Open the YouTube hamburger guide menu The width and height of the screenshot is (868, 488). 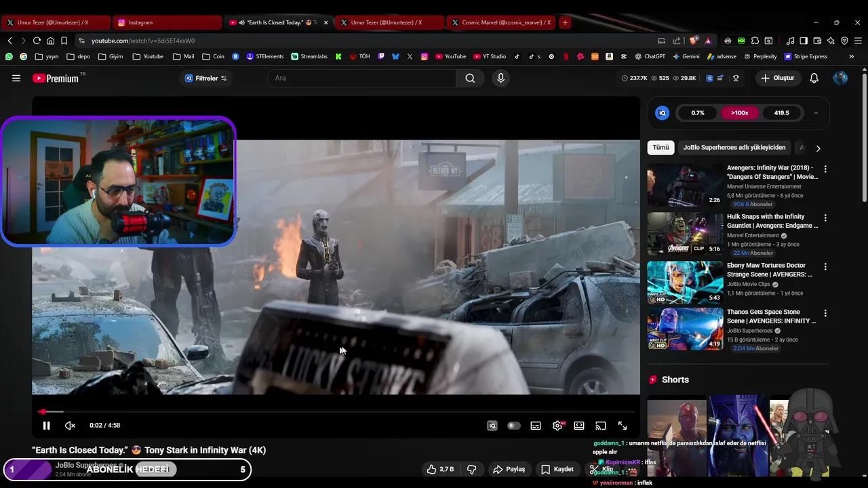[16, 78]
